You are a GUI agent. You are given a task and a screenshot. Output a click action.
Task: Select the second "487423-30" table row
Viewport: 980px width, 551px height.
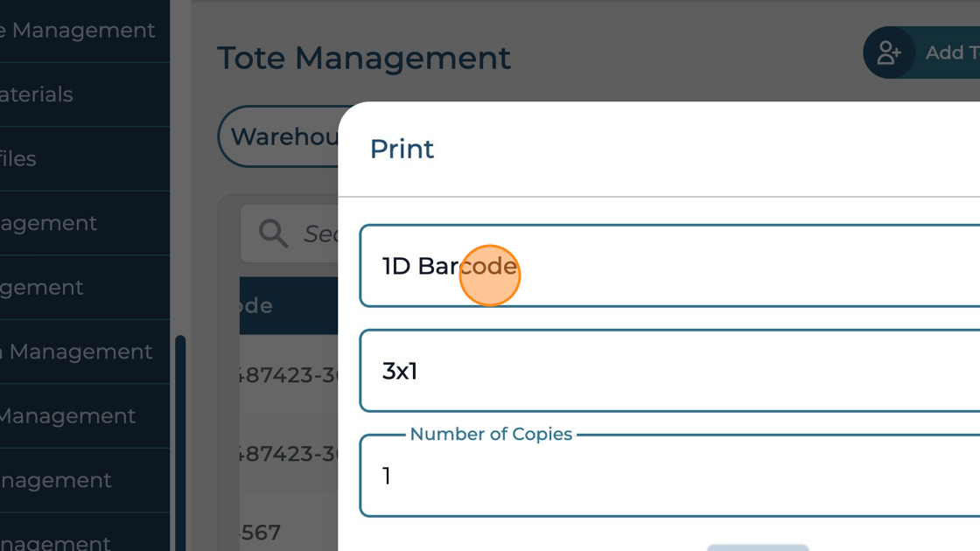coord(289,453)
